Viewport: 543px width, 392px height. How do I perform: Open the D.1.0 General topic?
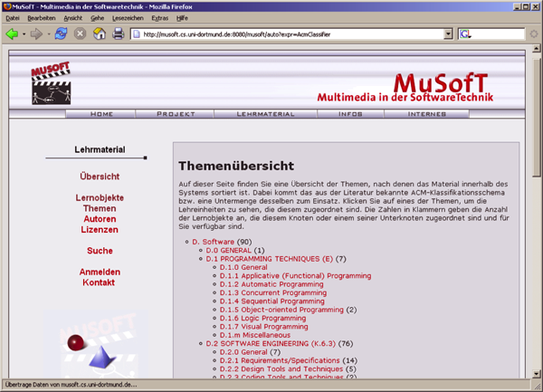243,267
